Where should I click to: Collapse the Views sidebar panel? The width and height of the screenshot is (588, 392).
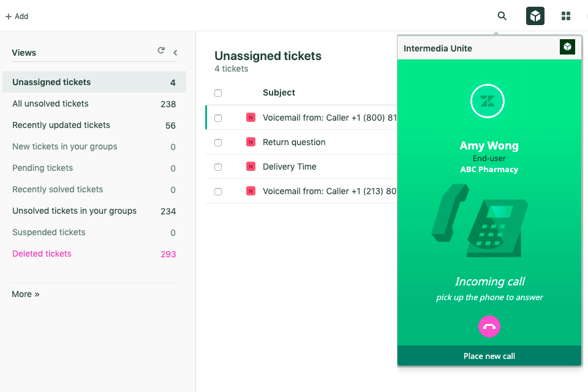coord(175,53)
